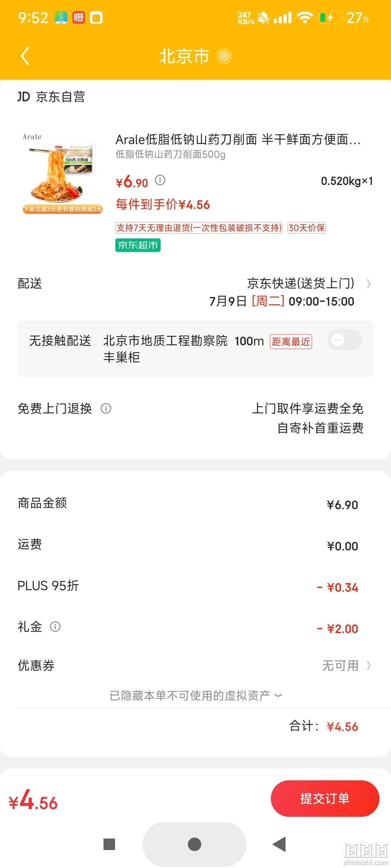Image resolution: width=391 pixels, height=868 pixels.
Task: Tap the back arrow in header
Action: 25,56
